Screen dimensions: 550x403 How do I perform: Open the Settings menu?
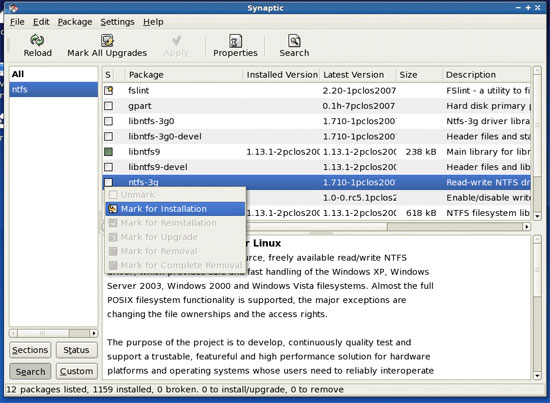click(x=117, y=22)
